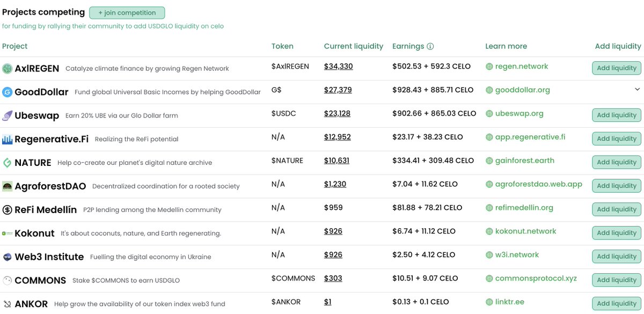
Task: Add liquidity for Web3 Institute
Action: pos(617,257)
